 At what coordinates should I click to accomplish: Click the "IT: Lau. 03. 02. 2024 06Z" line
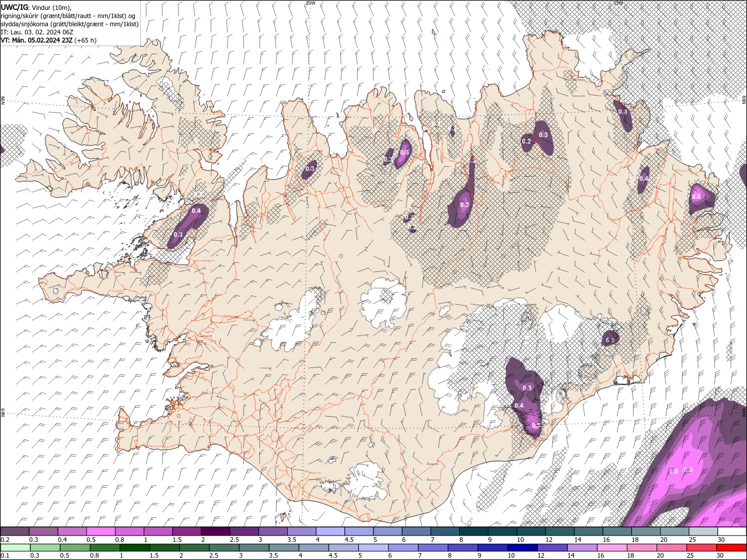point(36,32)
